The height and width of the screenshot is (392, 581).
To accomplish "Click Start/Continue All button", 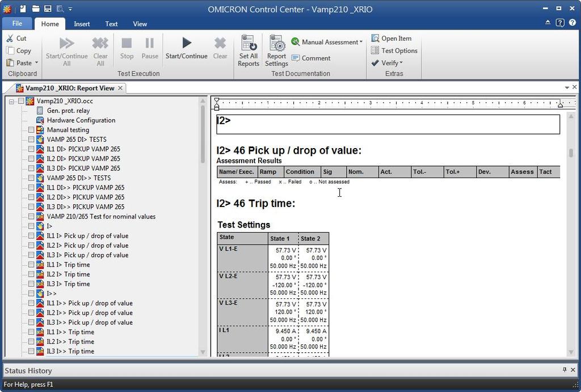I will tap(67, 51).
